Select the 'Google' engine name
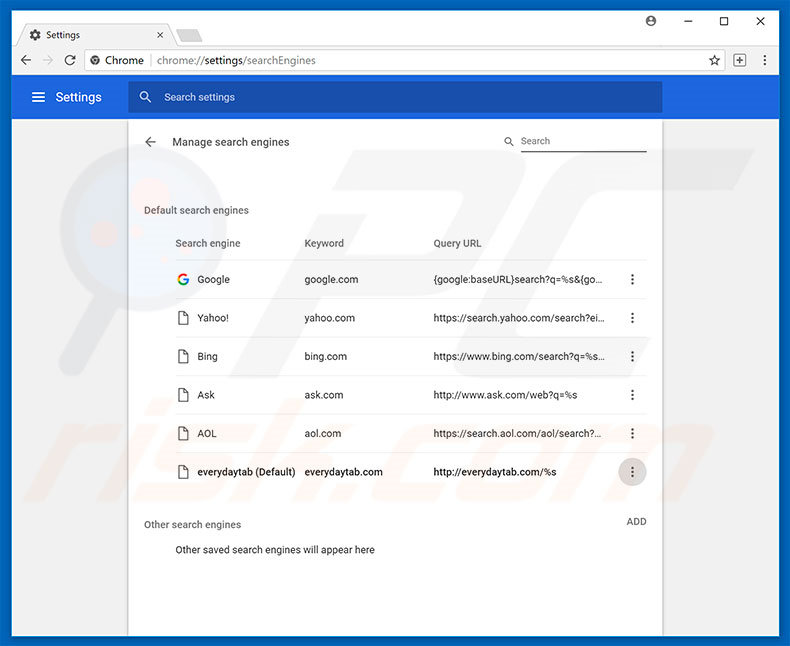Screen dimensions: 790x646 pos(213,280)
